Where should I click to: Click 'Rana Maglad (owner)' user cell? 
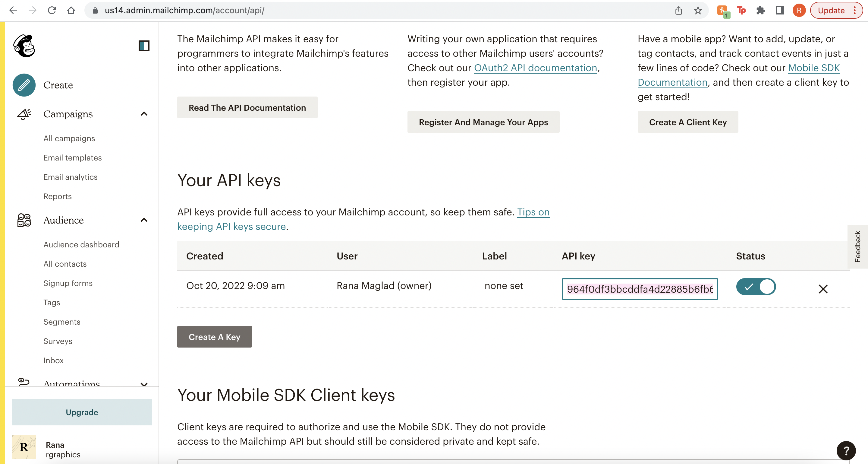(384, 286)
